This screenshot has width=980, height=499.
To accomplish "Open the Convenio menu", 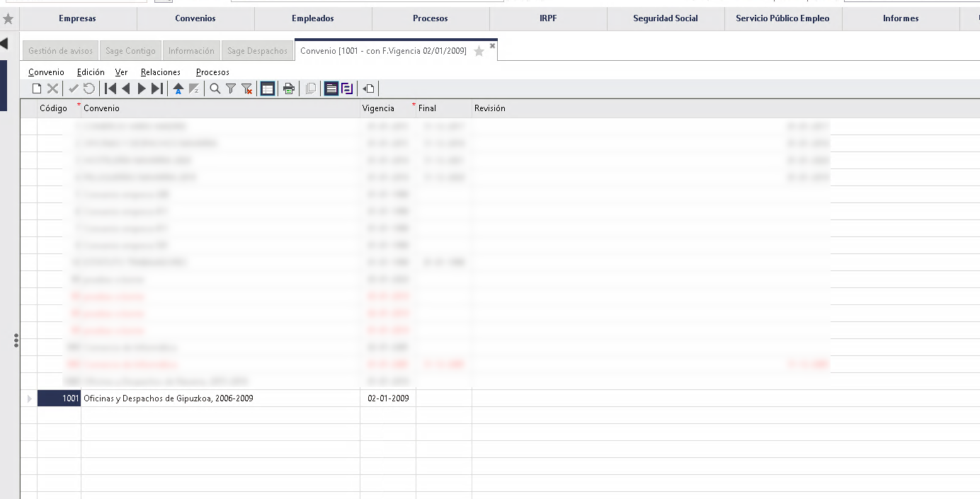I will coord(46,72).
